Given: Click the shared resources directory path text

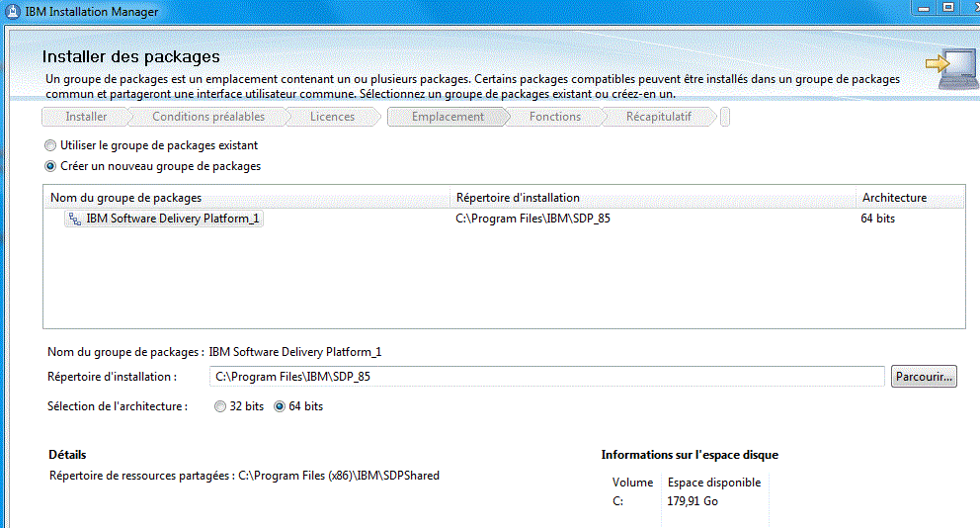Looking at the screenshot, I should click(x=339, y=476).
